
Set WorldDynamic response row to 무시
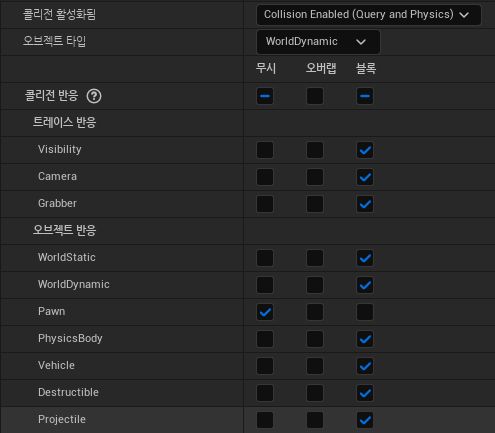(265, 285)
